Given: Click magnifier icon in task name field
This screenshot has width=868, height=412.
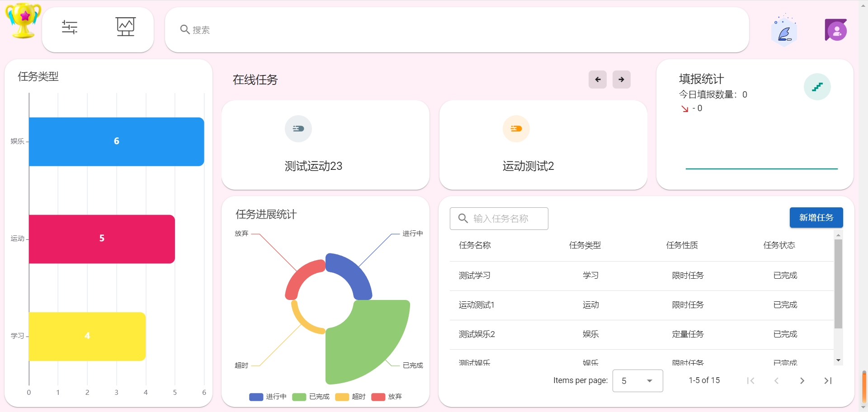Looking at the screenshot, I should [x=463, y=218].
